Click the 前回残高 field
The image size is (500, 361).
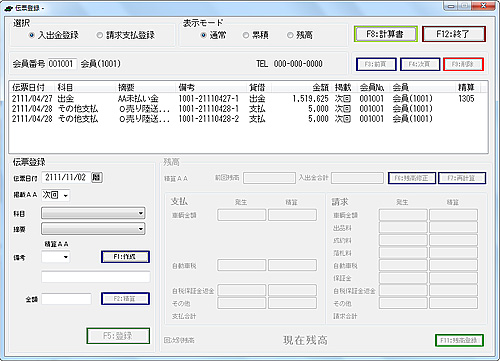point(269,178)
